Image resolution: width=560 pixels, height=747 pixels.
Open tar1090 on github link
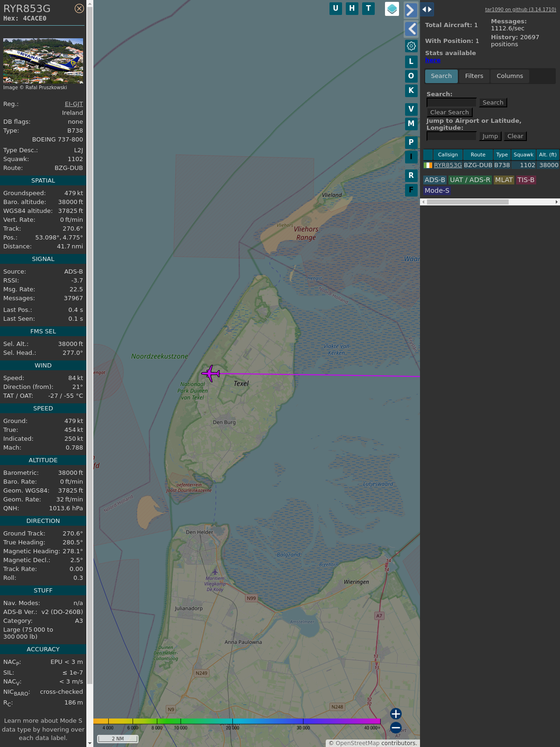click(x=520, y=9)
